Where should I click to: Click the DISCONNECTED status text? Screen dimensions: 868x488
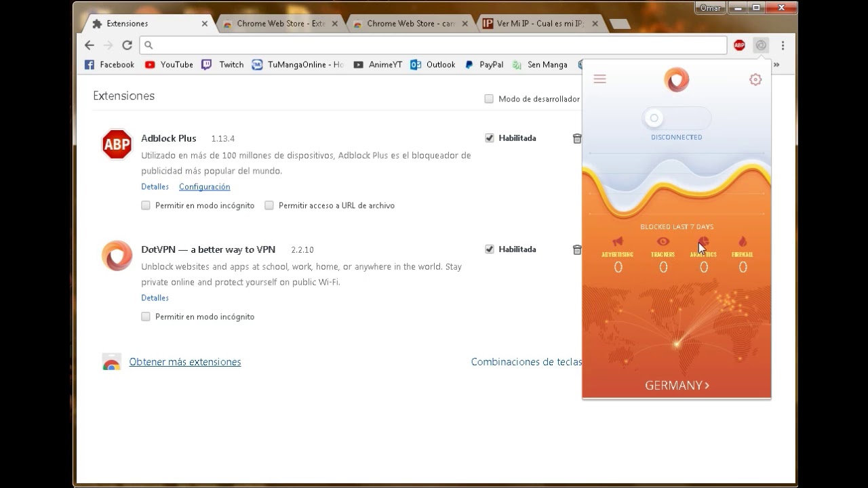676,137
